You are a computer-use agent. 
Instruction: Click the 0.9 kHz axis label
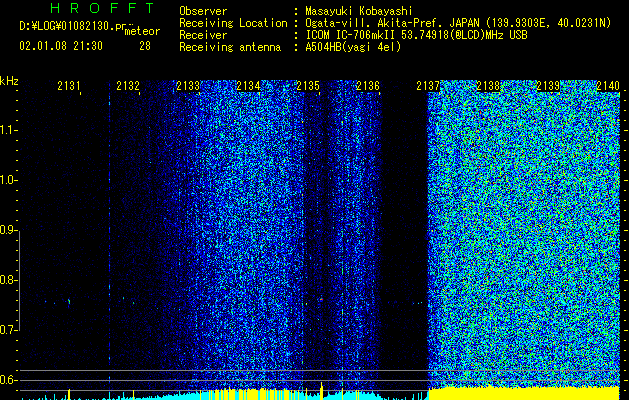(x=7, y=230)
